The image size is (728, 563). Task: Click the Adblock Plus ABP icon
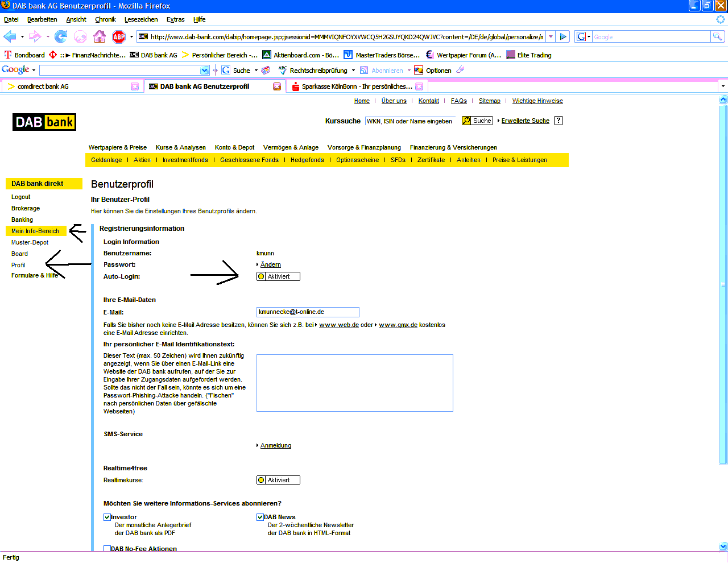(x=119, y=37)
